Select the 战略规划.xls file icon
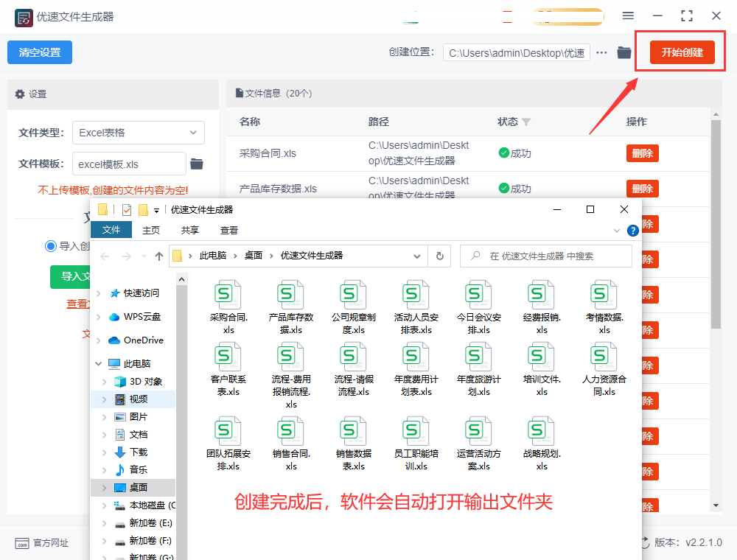 (x=542, y=432)
